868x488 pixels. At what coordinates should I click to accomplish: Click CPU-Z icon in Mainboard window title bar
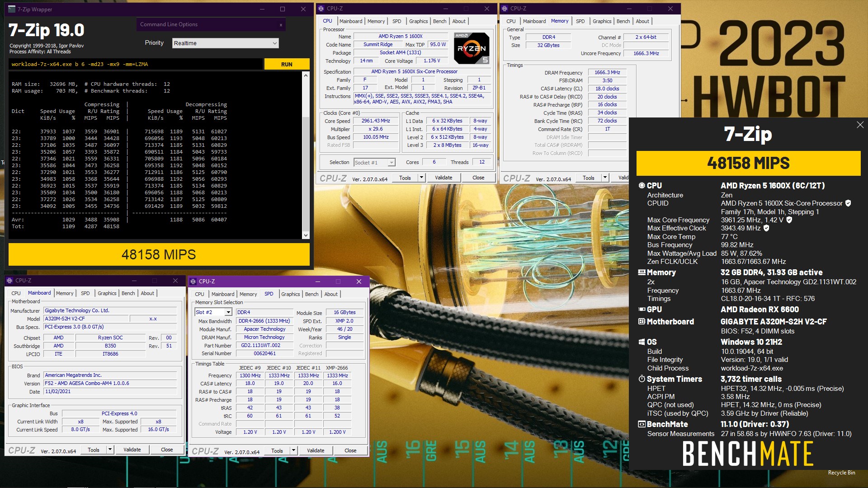[9, 281]
